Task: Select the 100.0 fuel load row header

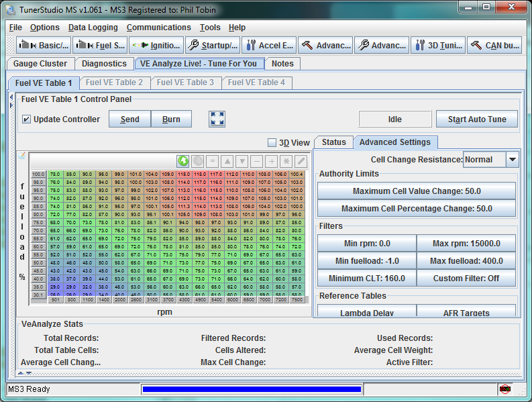Action: click(38, 174)
